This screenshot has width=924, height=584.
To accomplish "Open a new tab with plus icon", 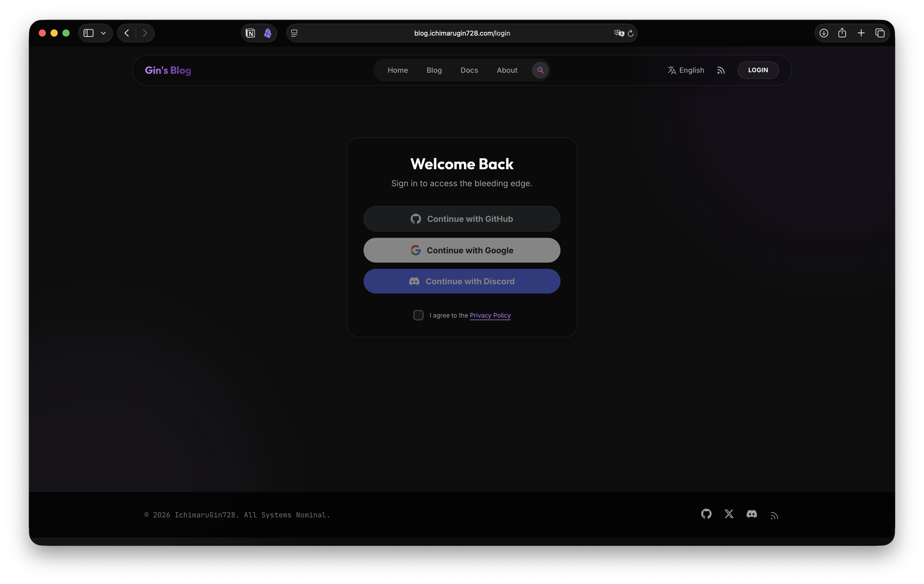I will click(861, 33).
